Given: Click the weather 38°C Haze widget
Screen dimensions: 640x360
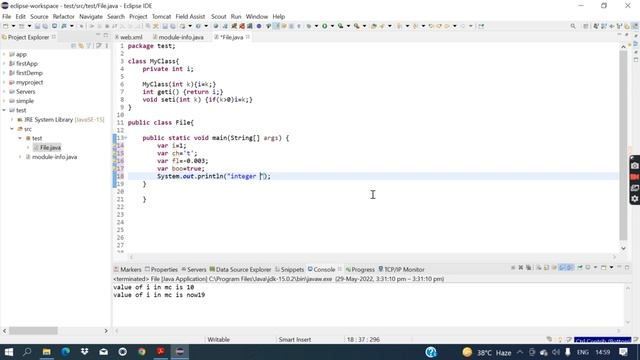Looking at the screenshot, I should coord(487,352).
